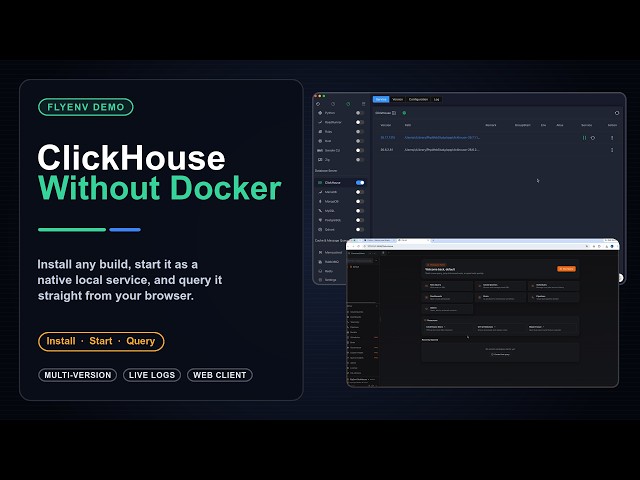The height and width of the screenshot is (480, 640).
Task: Open the Dashboards card in the browser window
Action: click(447, 297)
